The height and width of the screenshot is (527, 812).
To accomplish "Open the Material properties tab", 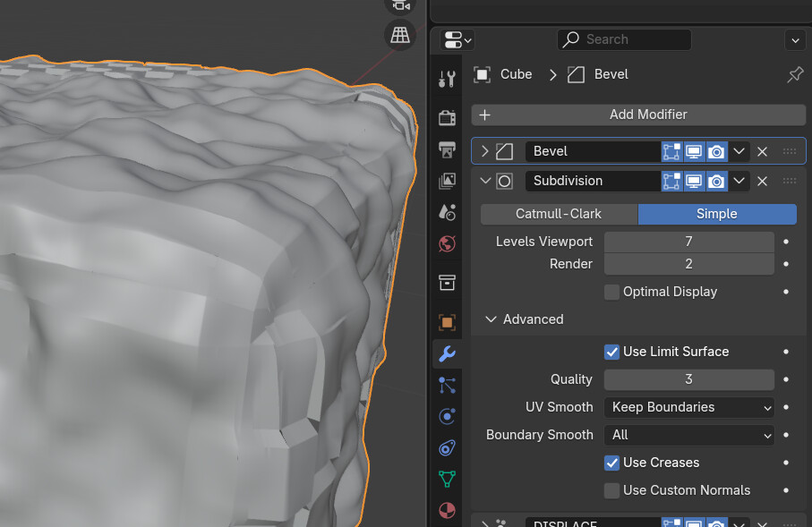I will pos(447,510).
